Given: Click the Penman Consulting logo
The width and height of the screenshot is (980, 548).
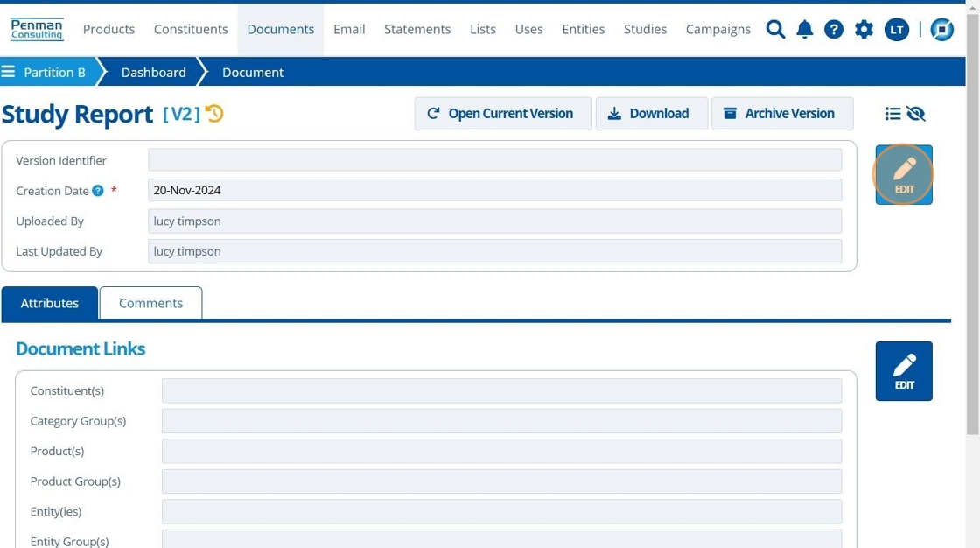Looking at the screenshot, I should [x=37, y=30].
